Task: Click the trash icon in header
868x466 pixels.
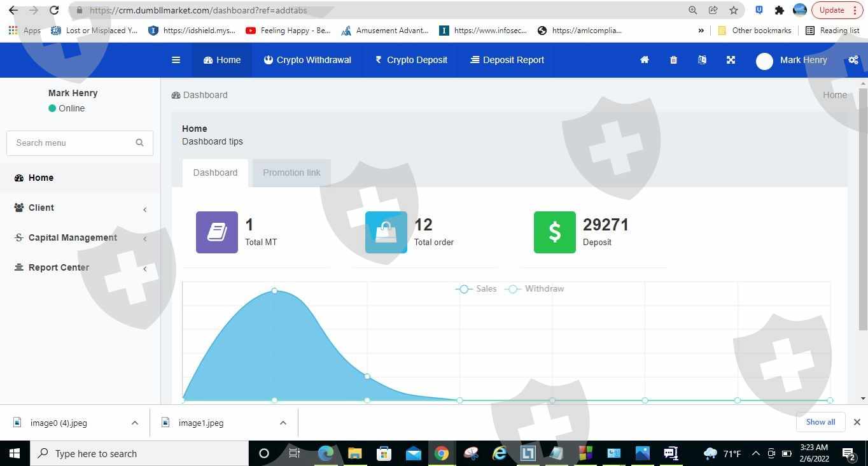Action: 673,60
